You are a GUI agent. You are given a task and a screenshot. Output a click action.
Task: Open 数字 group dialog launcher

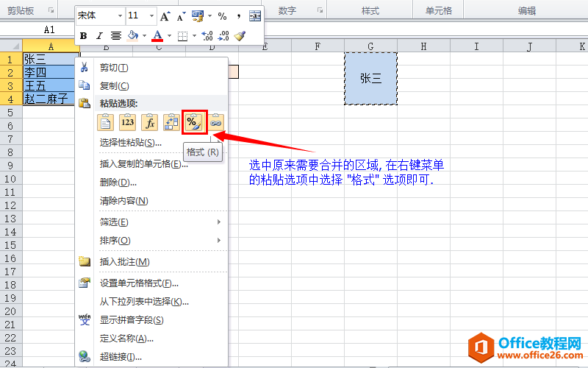coord(320,10)
